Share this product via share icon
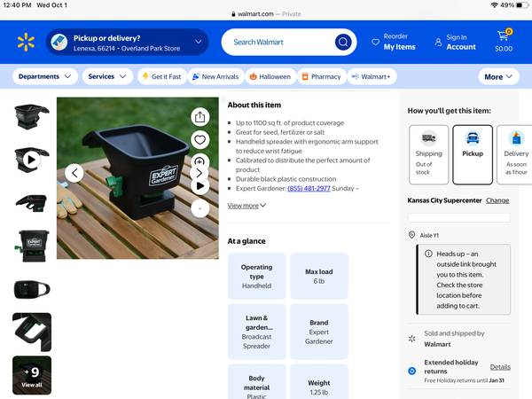Image resolution: width=532 pixels, height=399 pixels. (x=199, y=117)
